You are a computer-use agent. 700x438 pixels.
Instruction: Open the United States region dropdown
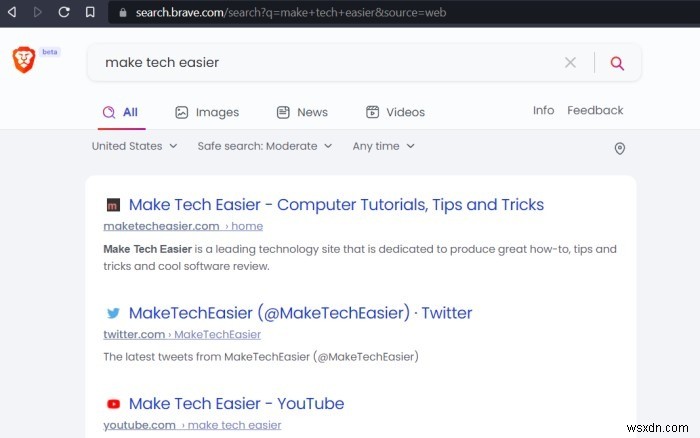point(134,146)
